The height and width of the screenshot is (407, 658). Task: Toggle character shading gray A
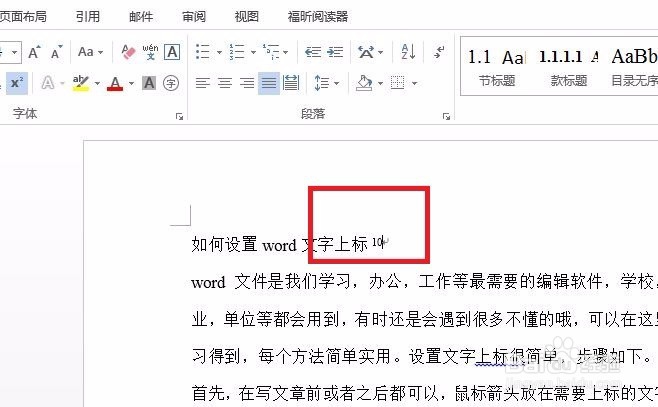[149, 83]
